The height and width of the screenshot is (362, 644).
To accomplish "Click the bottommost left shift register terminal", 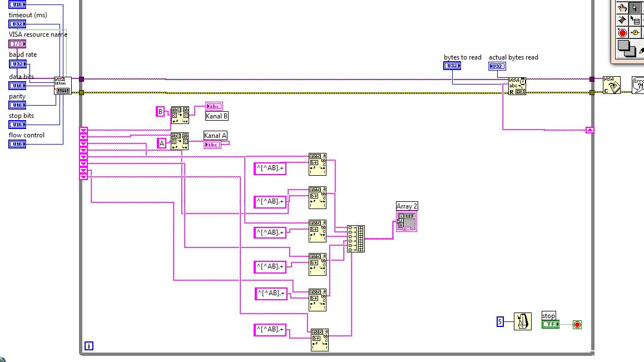I will pos(83,177).
